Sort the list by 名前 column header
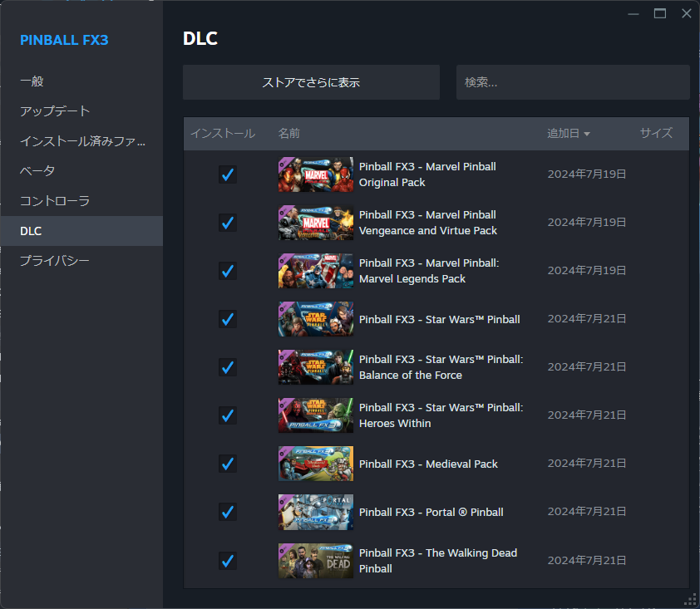Image resolution: width=700 pixels, height=609 pixels. click(x=289, y=133)
